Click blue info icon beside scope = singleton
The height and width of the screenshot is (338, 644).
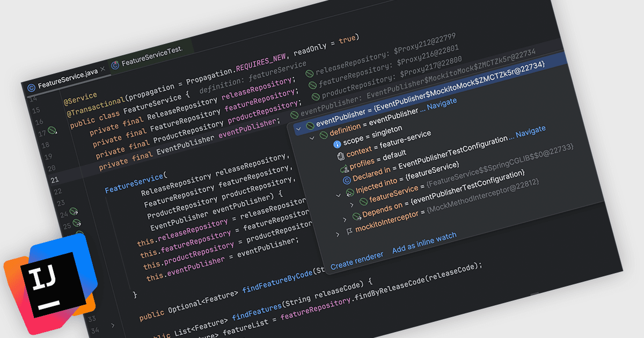coord(337,144)
